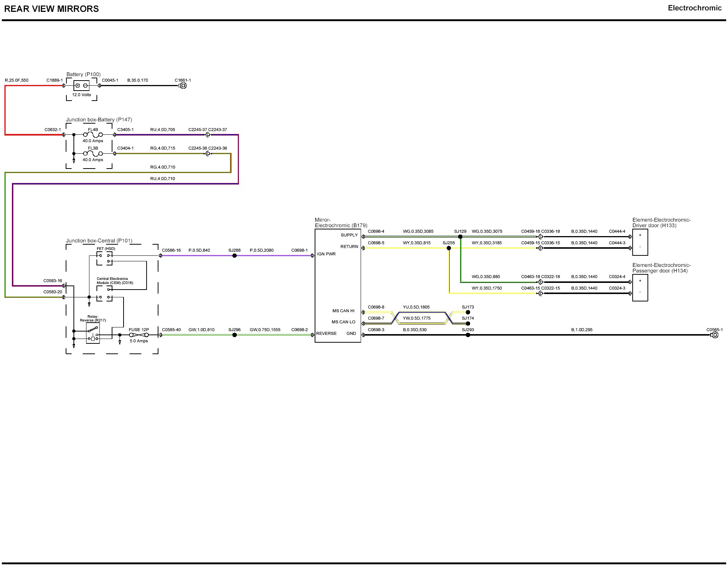The width and height of the screenshot is (728, 568).
Task: Click the REAR VIEW MIRRORS title
Action: coord(51,9)
